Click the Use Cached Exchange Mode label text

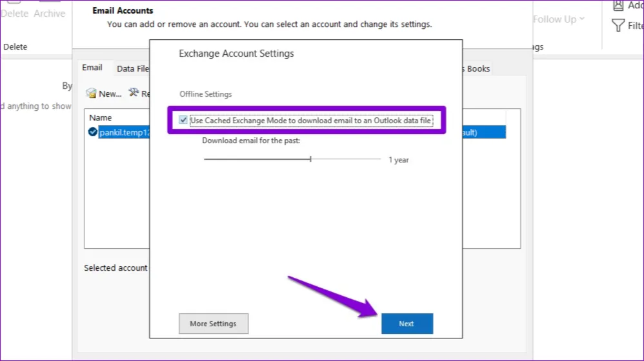pos(310,121)
